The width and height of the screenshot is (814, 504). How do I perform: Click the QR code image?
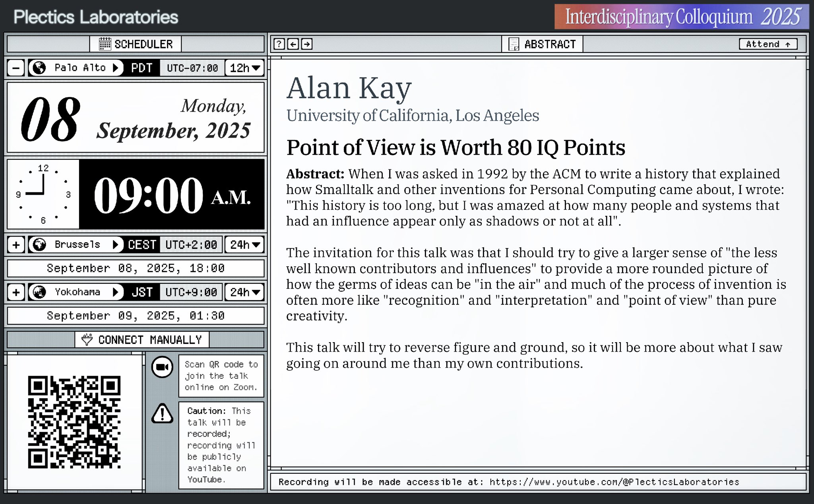pyautogui.click(x=74, y=422)
